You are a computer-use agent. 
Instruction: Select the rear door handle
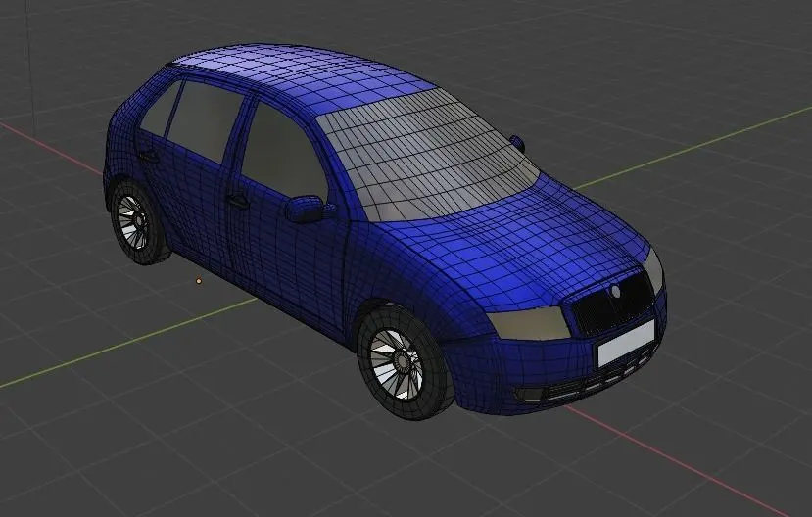click(148, 155)
